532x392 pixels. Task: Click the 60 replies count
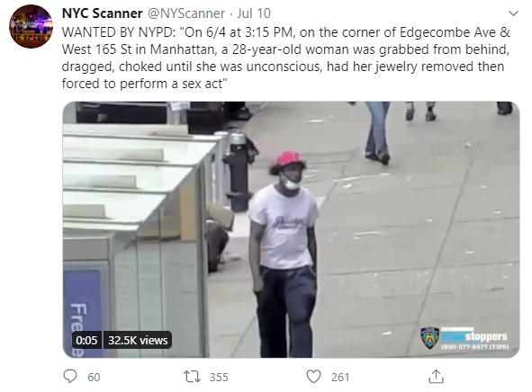coord(94,377)
